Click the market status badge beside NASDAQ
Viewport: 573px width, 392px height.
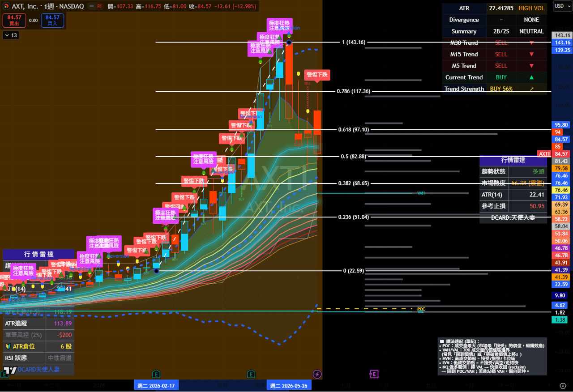pos(91,7)
